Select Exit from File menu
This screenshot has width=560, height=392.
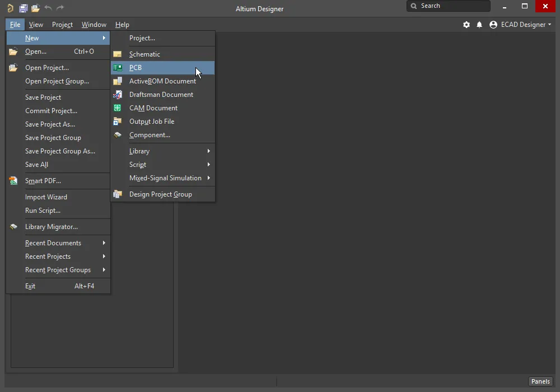(58, 286)
